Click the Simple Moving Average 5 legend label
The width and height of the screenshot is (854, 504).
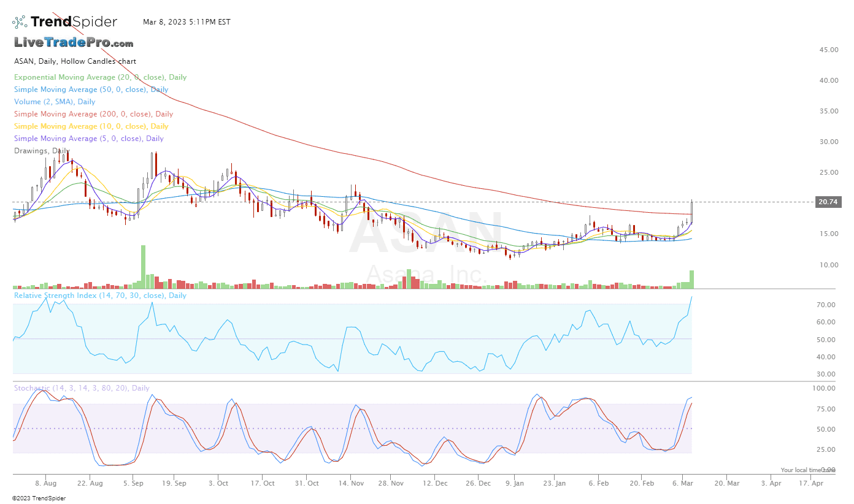[88, 139]
